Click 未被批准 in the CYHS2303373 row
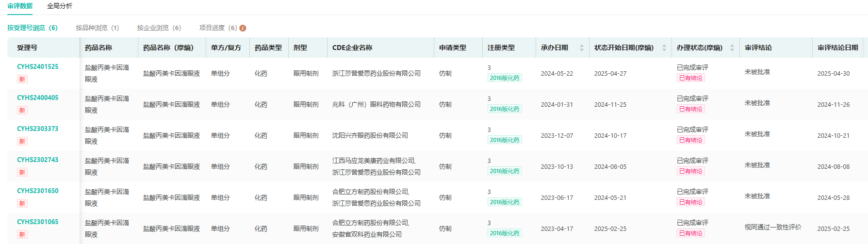Image resolution: width=868 pixels, height=244 pixels. (x=757, y=134)
